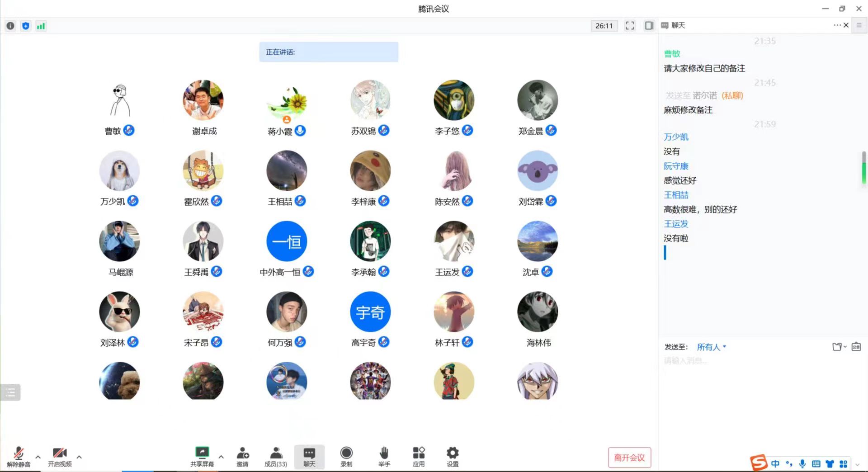Enter fullscreen with the expand button

click(630, 26)
